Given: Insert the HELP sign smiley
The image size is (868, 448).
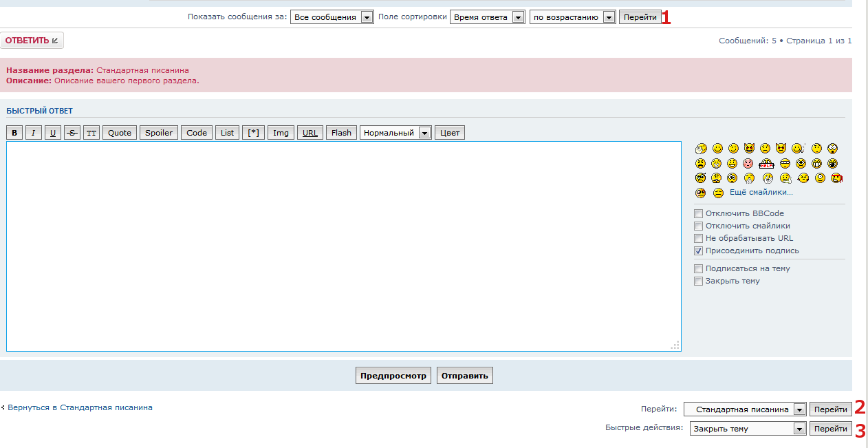Looking at the screenshot, I should click(767, 164).
